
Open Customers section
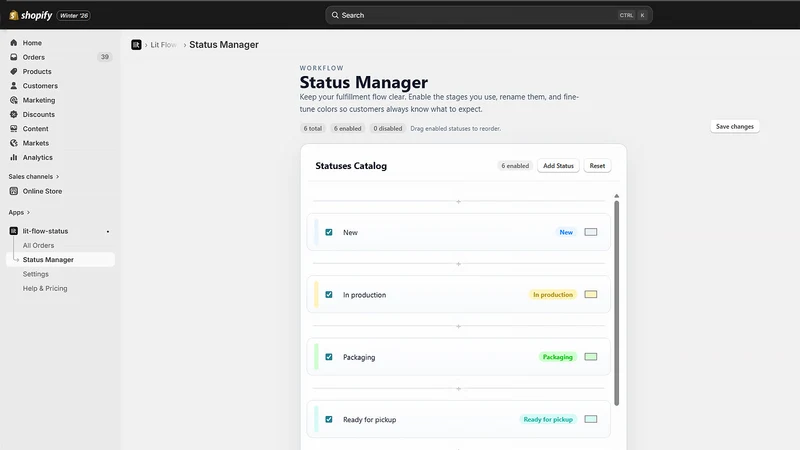[40, 86]
